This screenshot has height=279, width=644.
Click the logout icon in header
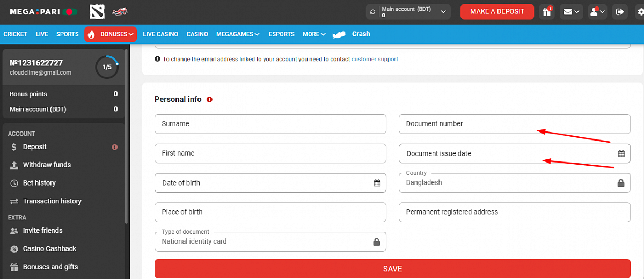tap(620, 12)
